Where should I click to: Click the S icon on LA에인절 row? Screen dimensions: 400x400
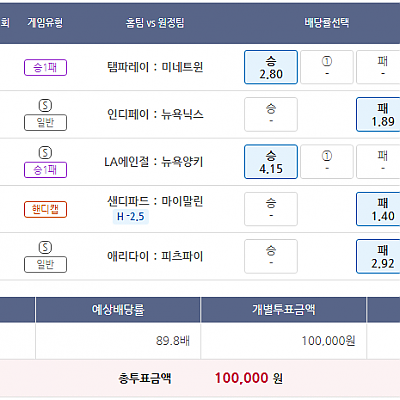[45, 153]
